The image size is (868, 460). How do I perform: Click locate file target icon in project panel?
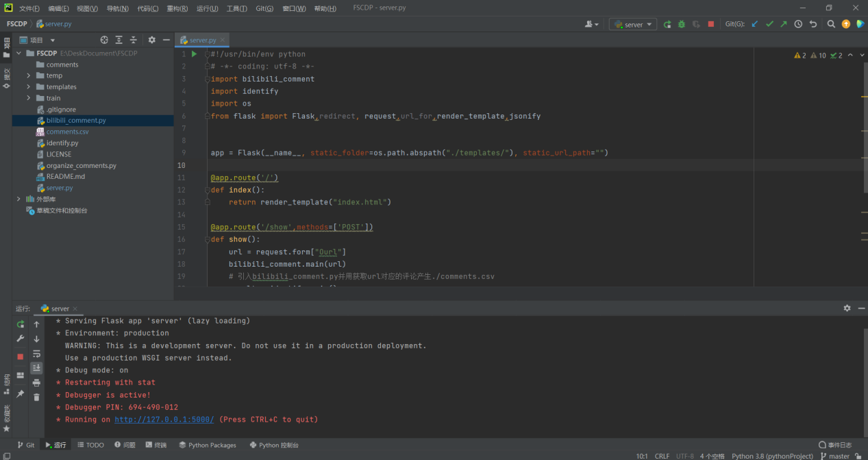tap(104, 40)
